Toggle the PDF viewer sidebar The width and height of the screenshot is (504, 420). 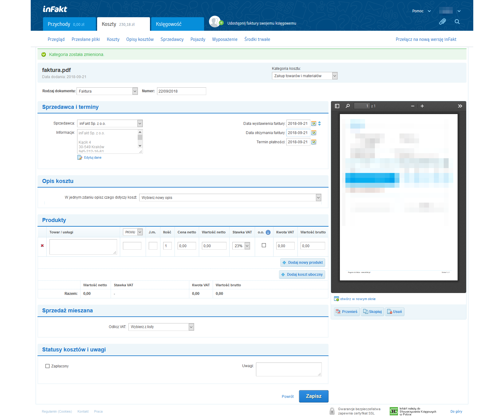(x=337, y=106)
